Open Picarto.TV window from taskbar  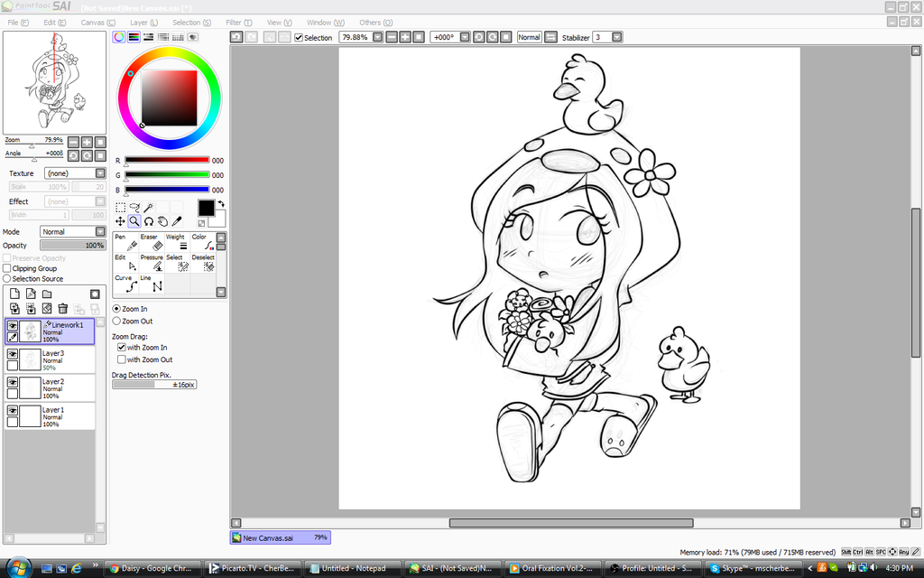point(254,568)
